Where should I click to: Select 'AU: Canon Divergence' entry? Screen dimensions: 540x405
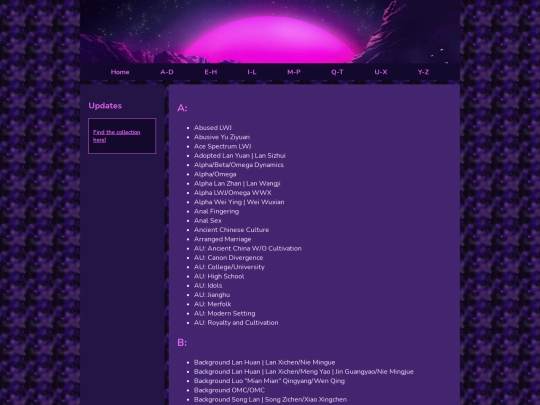tap(228, 258)
